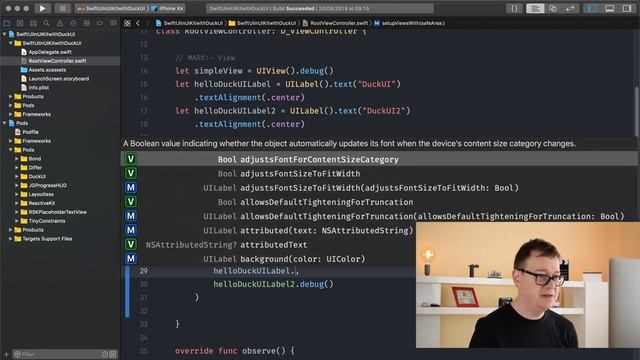This screenshot has width=640, height=360.
Task: Switch to the Version editor
Action: pyautogui.click(x=570, y=8)
